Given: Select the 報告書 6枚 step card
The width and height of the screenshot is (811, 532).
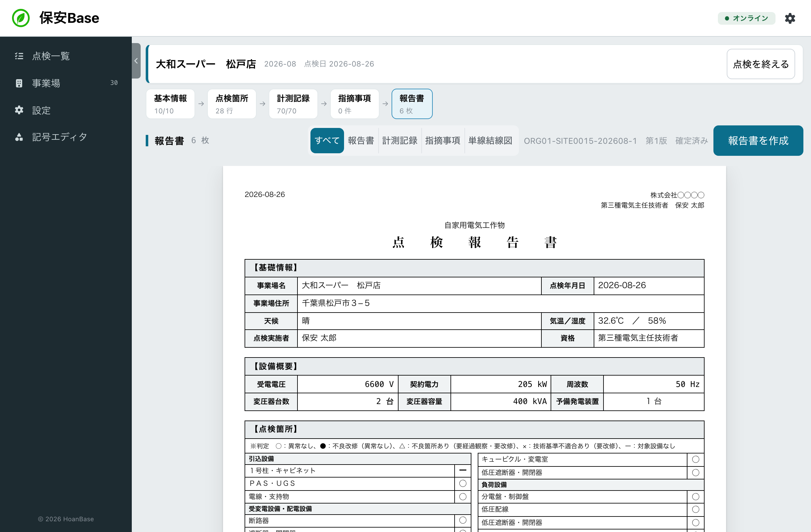Looking at the screenshot, I should pos(412,104).
